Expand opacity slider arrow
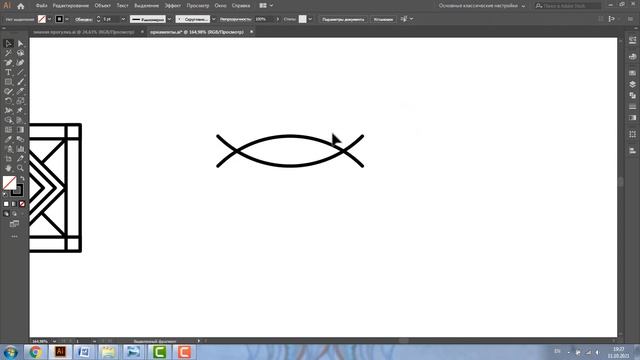 [x=278, y=19]
